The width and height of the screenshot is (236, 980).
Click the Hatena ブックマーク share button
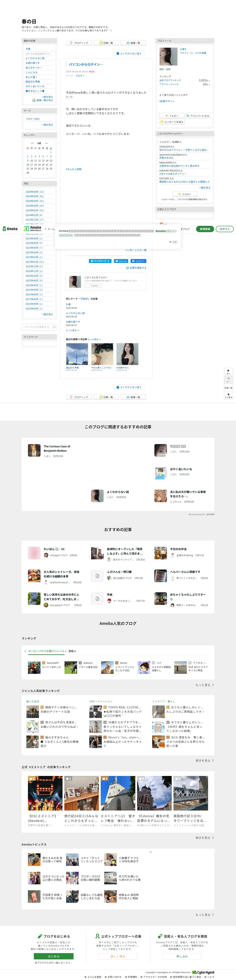[x=100, y=261]
